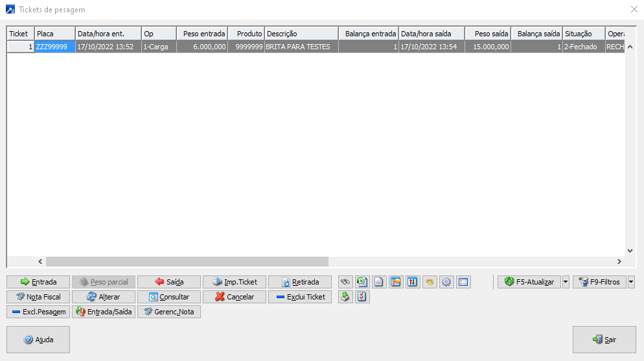The height and width of the screenshot is (361, 644).
Task: Open the color palette icon
Action: (430, 282)
